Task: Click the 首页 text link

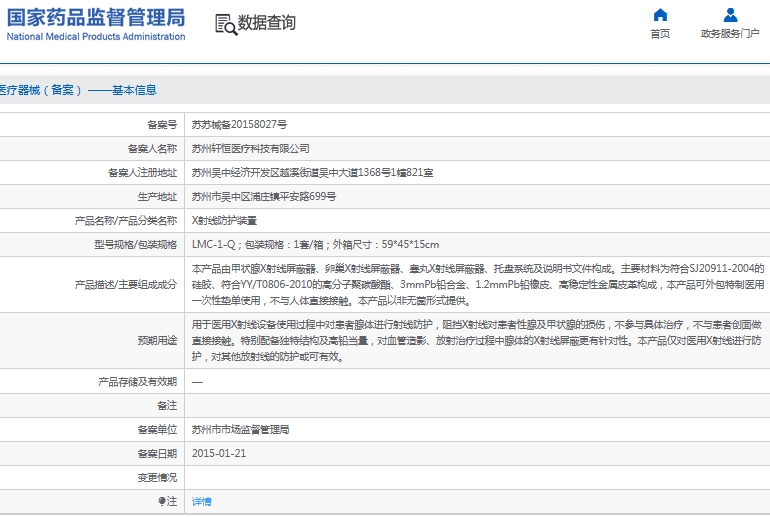Action: point(660,33)
